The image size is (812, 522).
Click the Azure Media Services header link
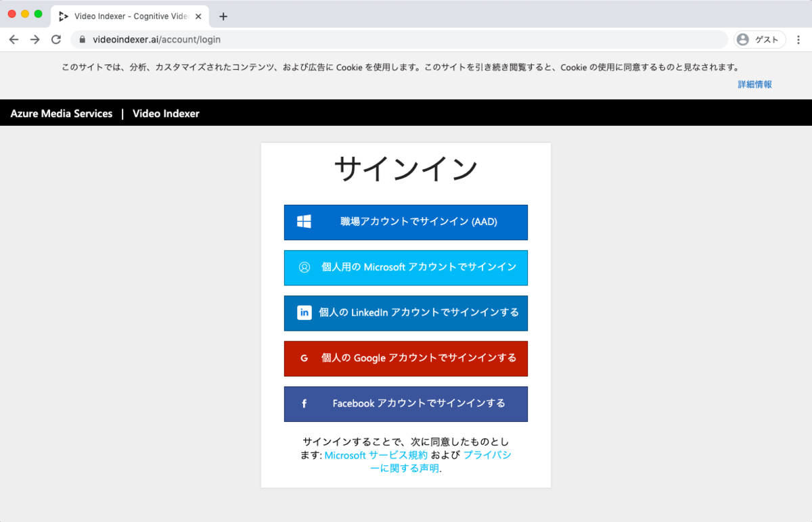62,114
